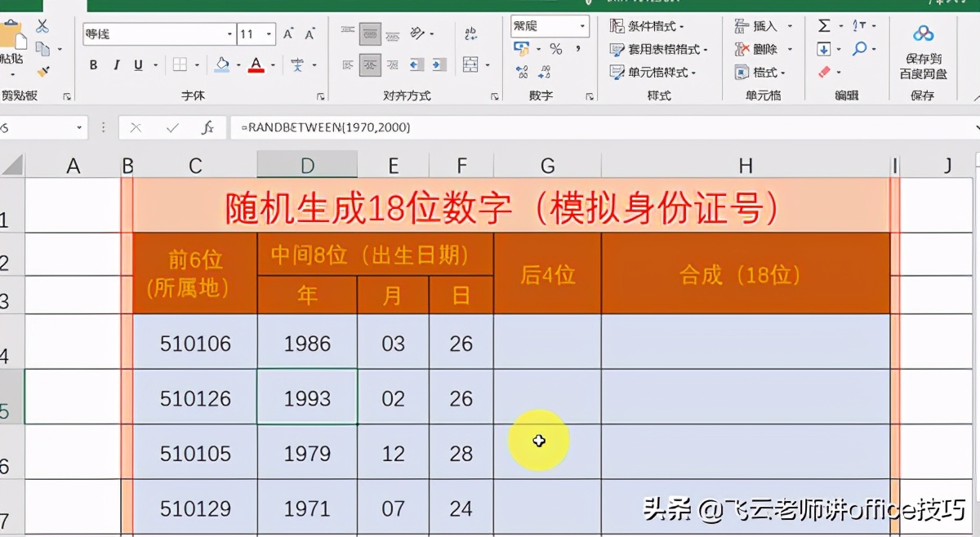Click Decrease Decimal icon
The height and width of the screenshot is (537, 980).
coord(544,73)
